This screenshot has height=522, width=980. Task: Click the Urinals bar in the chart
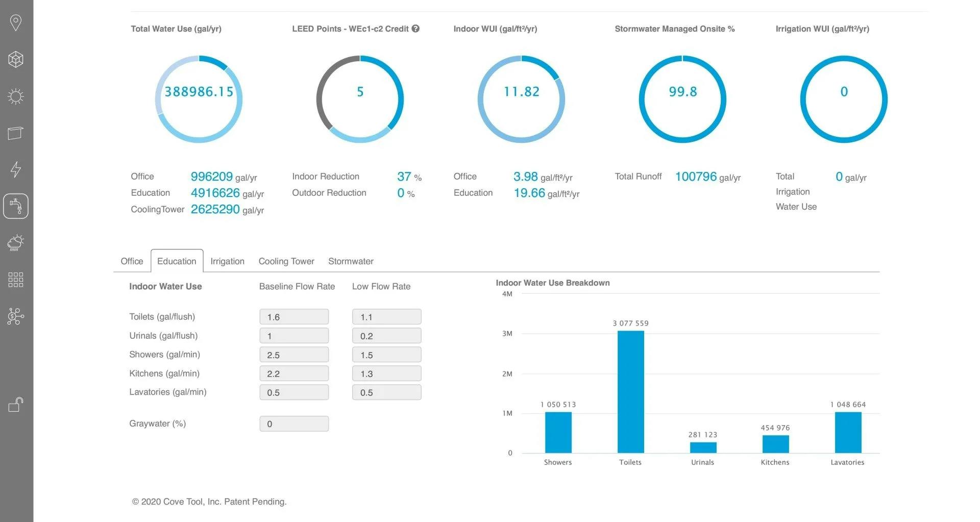point(703,448)
